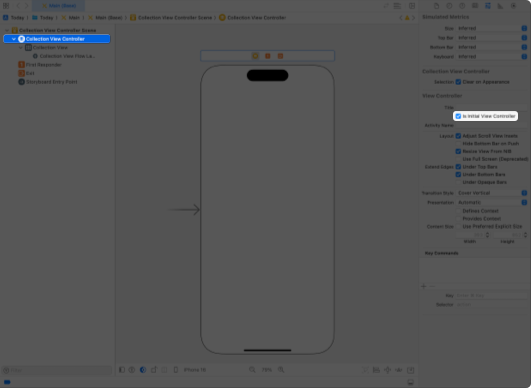Jump to previous issue arrow

tap(401, 18)
